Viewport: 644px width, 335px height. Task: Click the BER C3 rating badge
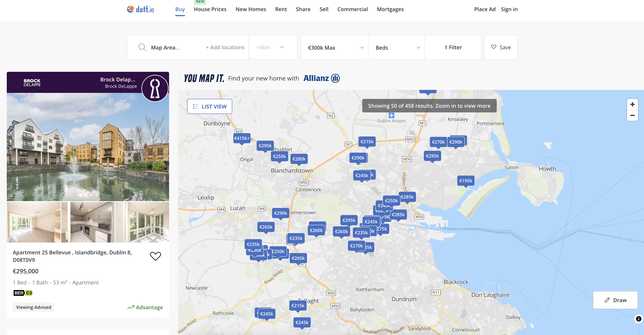click(23, 293)
